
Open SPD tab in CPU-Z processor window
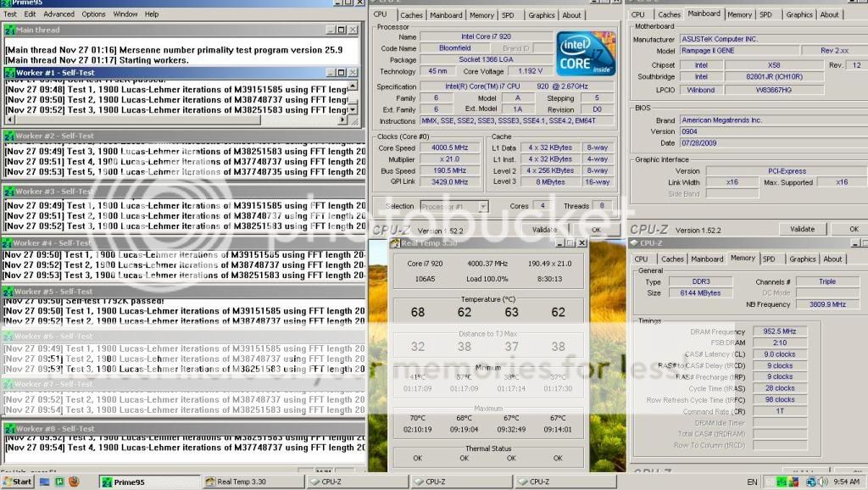(x=508, y=15)
